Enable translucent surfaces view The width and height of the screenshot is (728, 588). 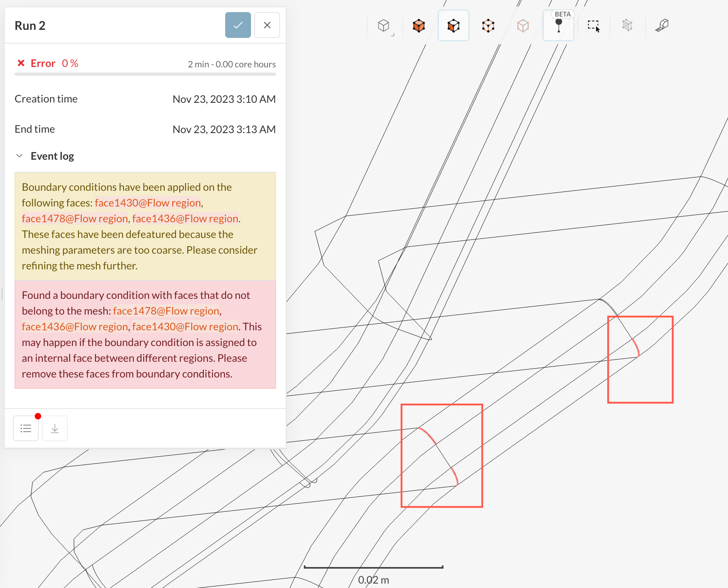[523, 26]
